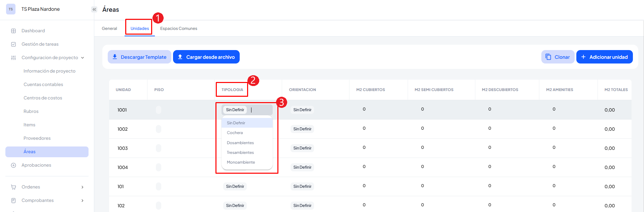Click the Dashboard grid icon
Screen dimensions: 644x212
[13, 31]
